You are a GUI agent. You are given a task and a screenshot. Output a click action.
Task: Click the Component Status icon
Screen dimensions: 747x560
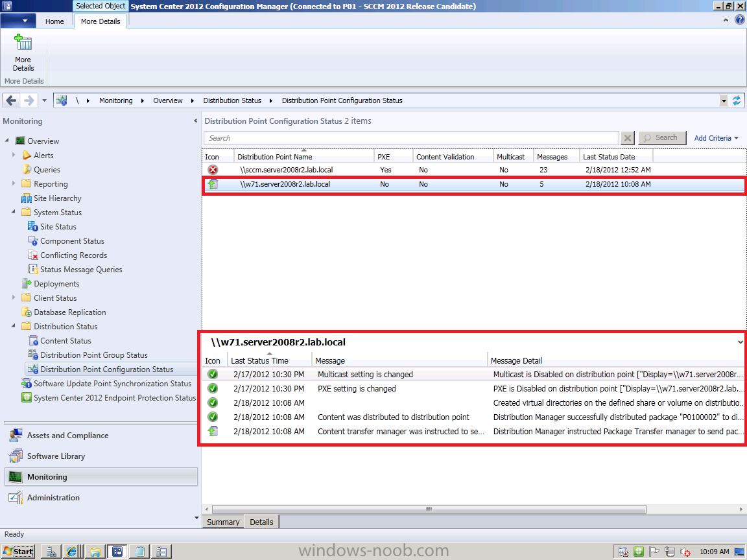pyautogui.click(x=33, y=241)
